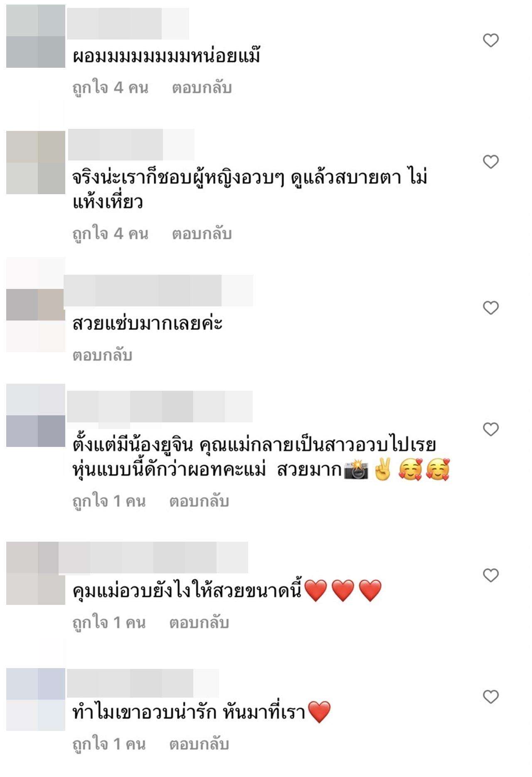This screenshot has width=532, height=777.
Task: Tap heart on comment about 'ผู้หญิงอวบๆ'
Action: point(490,162)
